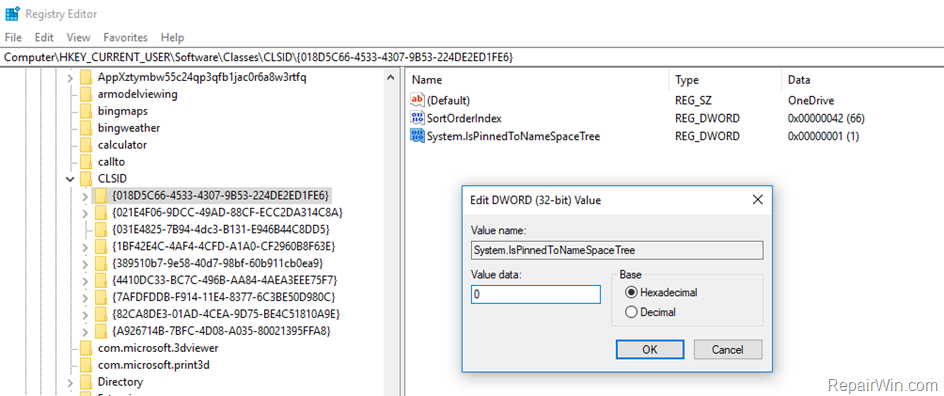944x396 pixels.
Task: Open the View menu
Action: click(x=78, y=37)
